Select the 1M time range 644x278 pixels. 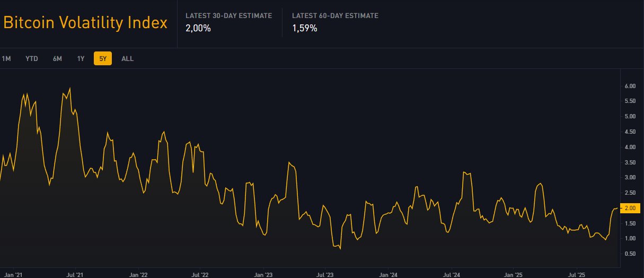click(x=6, y=59)
